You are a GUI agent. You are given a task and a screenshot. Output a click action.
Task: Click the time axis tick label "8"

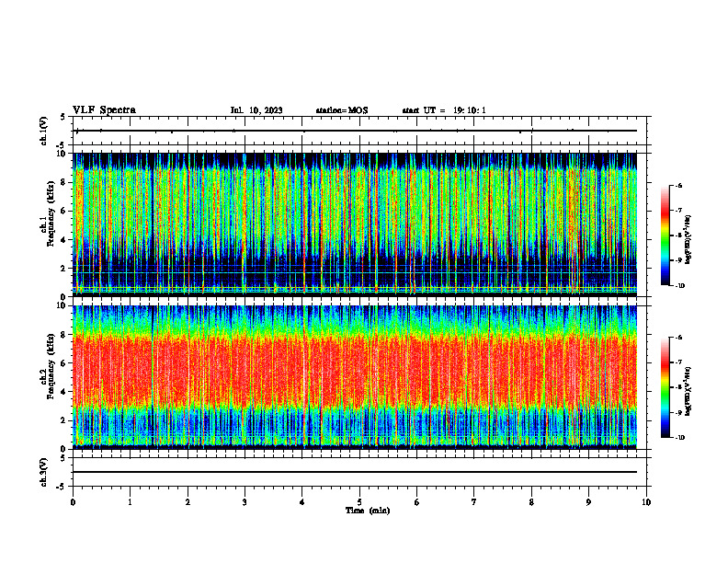(531, 502)
